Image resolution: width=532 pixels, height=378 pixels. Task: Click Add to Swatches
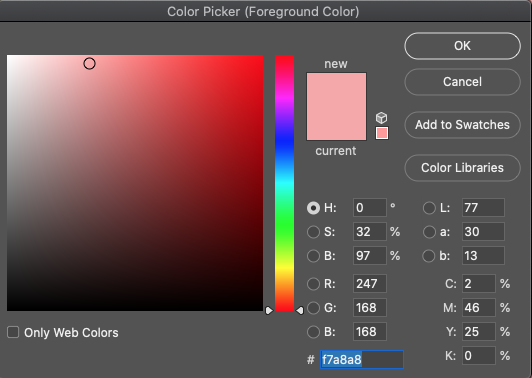tap(462, 125)
